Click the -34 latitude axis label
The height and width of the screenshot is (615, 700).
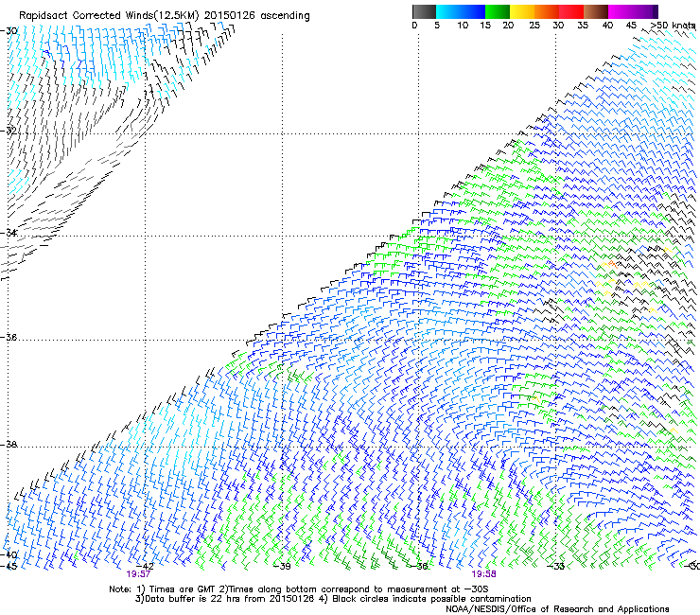pyautogui.click(x=9, y=233)
